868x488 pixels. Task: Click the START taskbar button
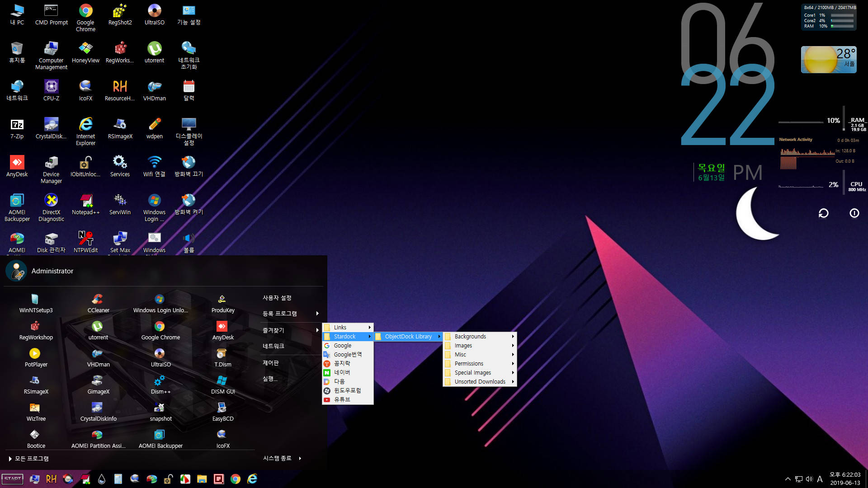pyautogui.click(x=13, y=479)
